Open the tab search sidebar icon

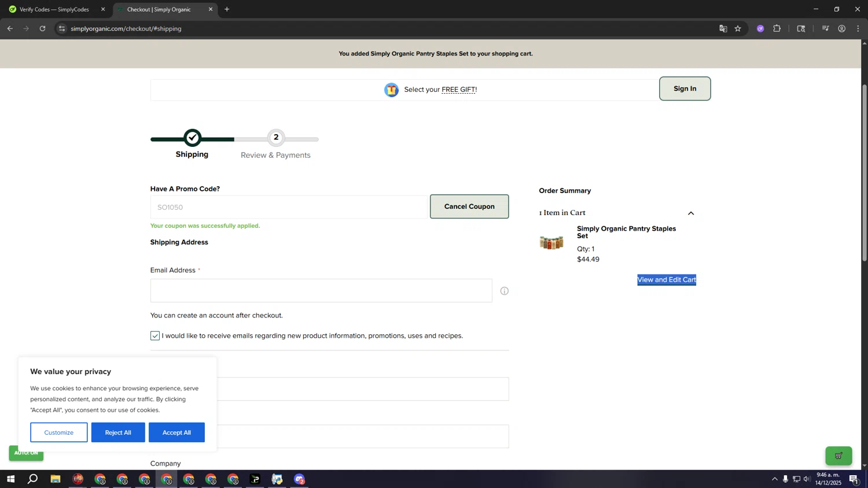801,28
